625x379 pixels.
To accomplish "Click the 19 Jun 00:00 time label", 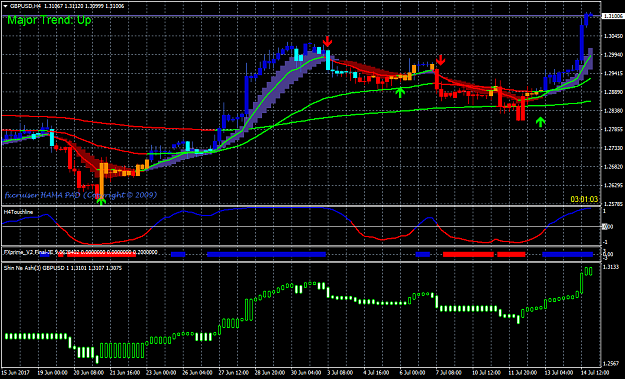I will click(54, 373).
